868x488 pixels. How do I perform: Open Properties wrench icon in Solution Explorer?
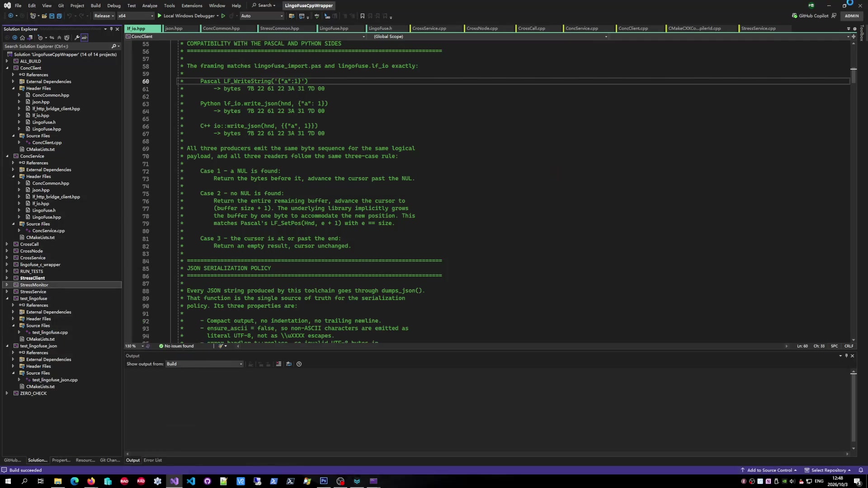pyautogui.click(x=77, y=38)
